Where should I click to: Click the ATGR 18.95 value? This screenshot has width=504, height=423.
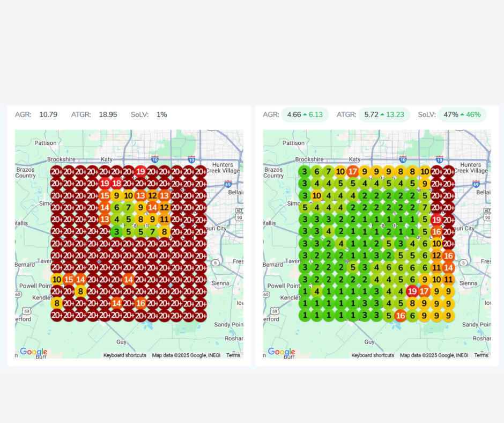click(x=108, y=115)
